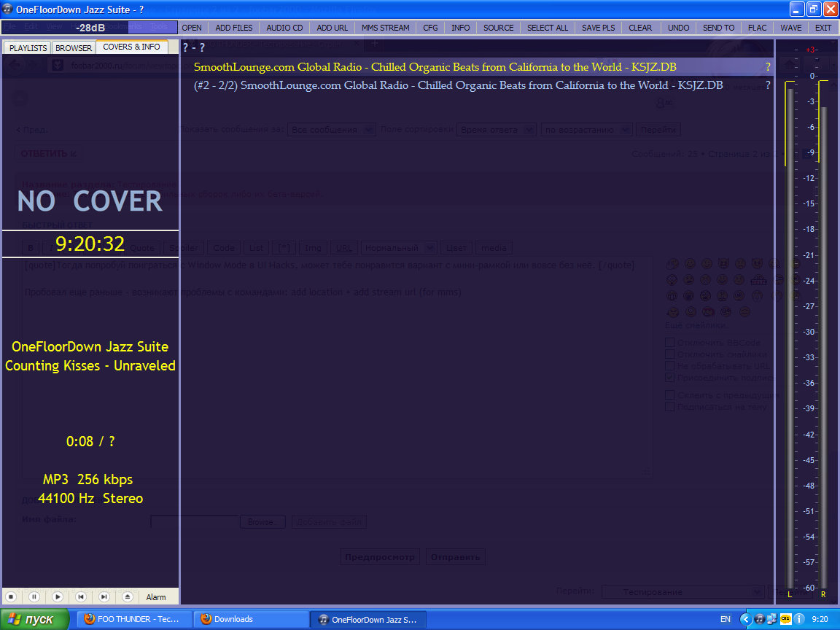
Task: Click the Eject button in playback bar
Action: tap(127, 596)
